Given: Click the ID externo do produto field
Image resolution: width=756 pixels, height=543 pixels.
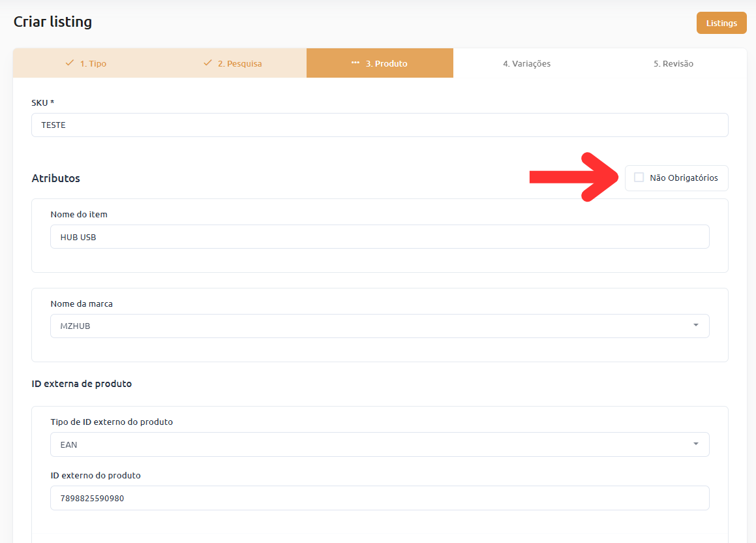Looking at the screenshot, I should pyautogui.click(x=379, y=498).
